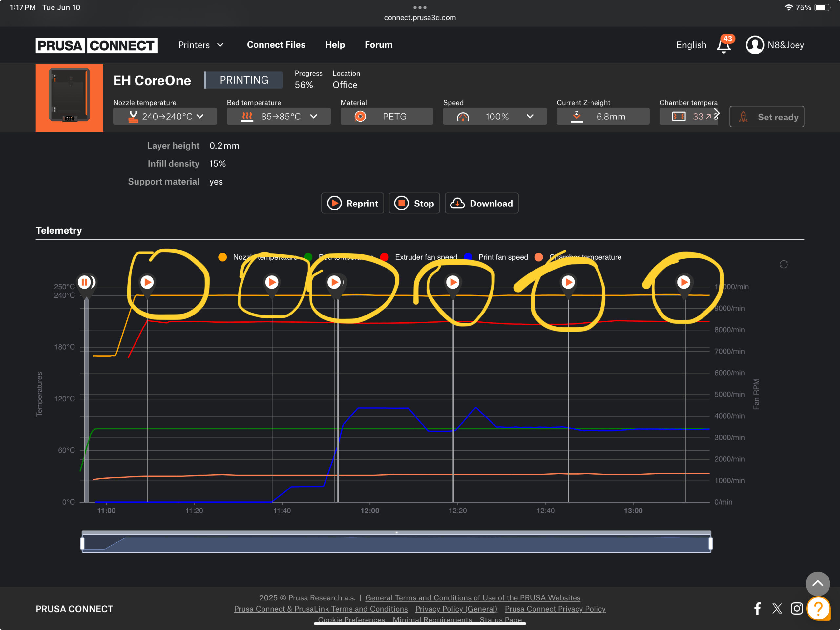The image size is (840, 630).
Task: Click the left handle of chart range slider
Action: (x=82, y=543)
